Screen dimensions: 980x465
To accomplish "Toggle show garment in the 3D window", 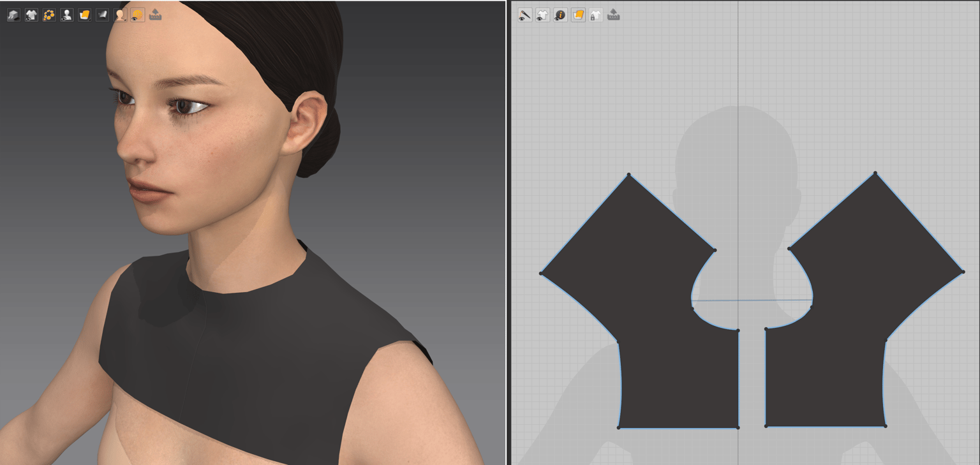I will click(31, 15).
